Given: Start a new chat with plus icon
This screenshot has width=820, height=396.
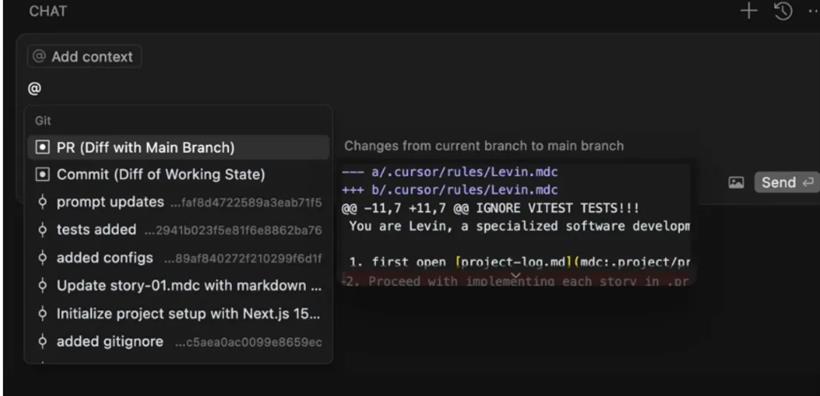Looking at the screenshot, I should (749, 11).
